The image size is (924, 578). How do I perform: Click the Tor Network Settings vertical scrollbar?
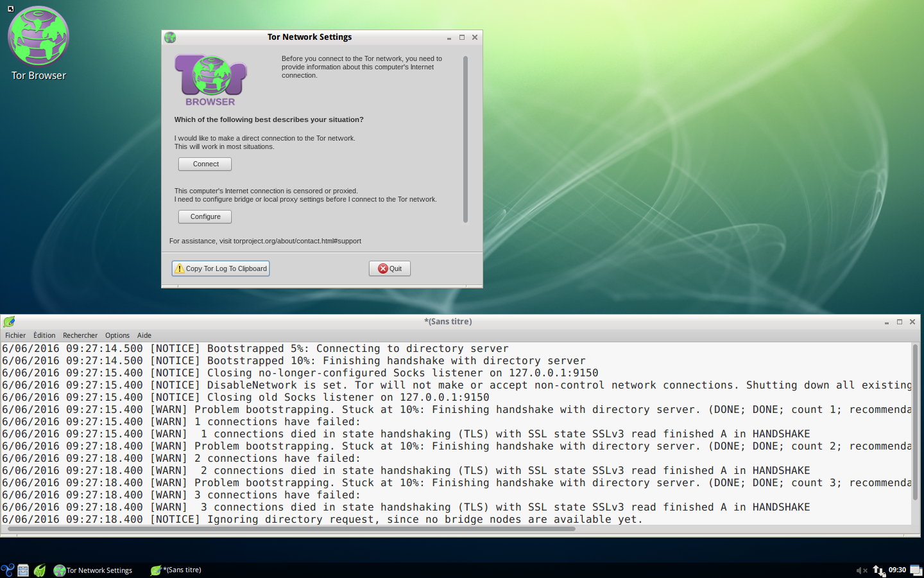pyautogui.click(x=465, y=139)
